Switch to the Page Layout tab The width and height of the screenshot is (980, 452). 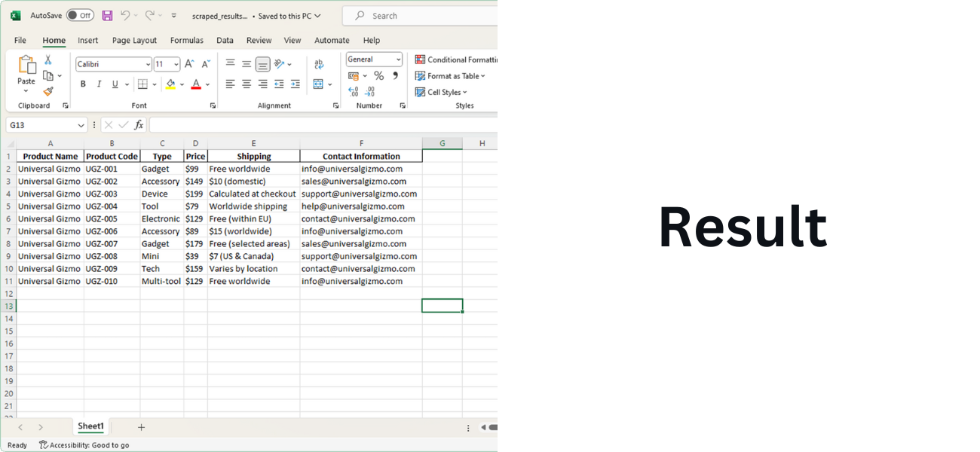(134, 41)
